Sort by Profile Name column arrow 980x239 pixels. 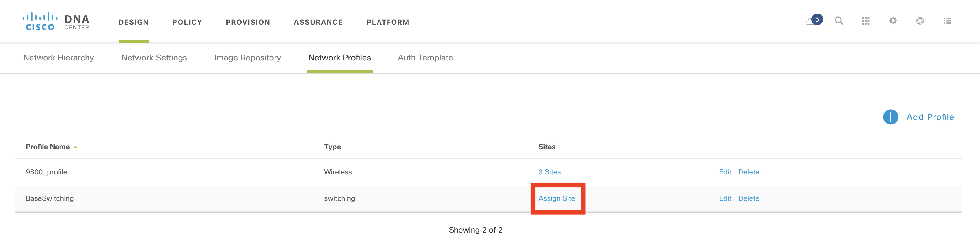point(75,147)
